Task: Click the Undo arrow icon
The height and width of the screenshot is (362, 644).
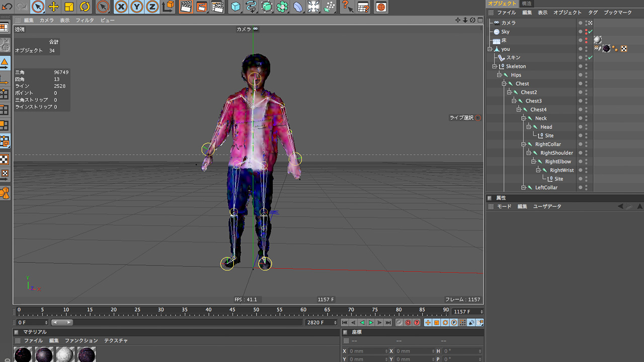Action: (7, 7)
